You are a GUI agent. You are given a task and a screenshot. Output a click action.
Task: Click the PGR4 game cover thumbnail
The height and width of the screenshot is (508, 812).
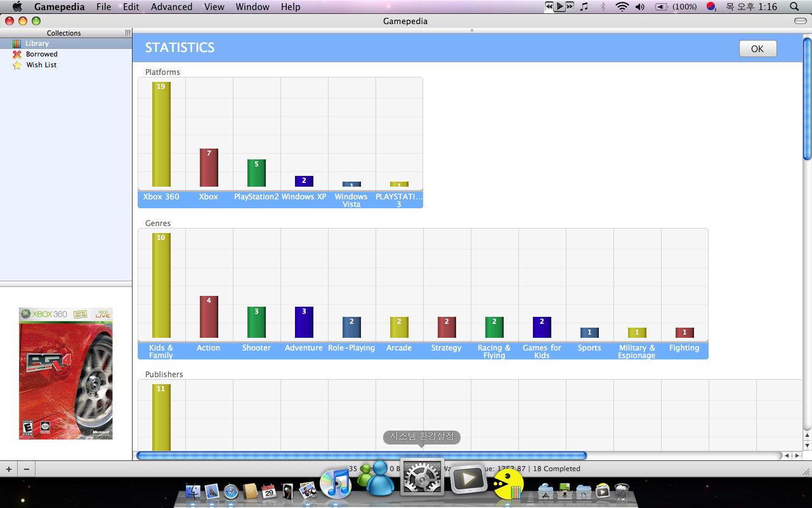66,373
